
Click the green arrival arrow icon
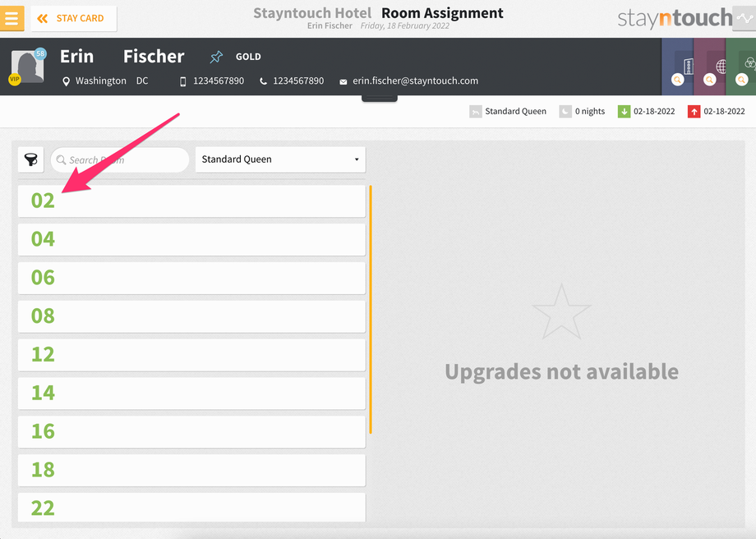(x=624, y=112)
